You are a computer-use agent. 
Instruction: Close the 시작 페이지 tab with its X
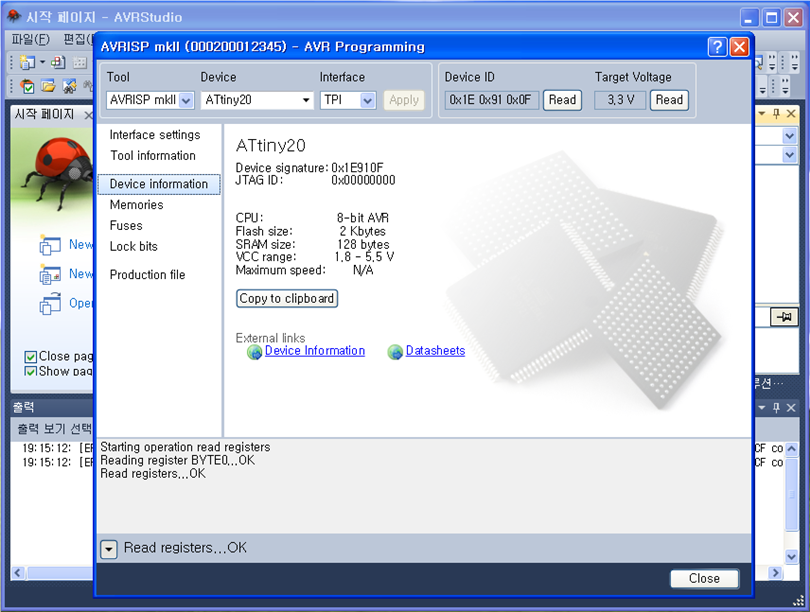[88, 115]
